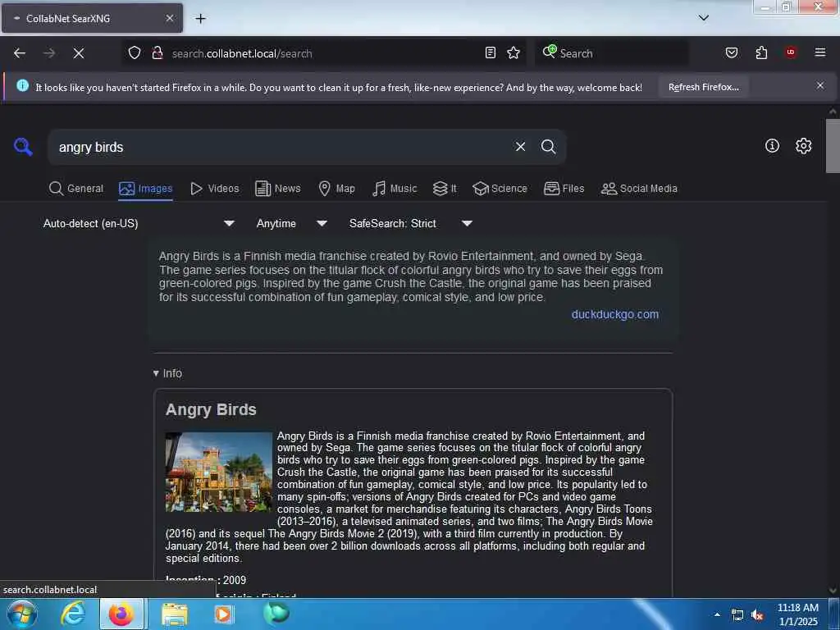The image size is (840, 630).
Task: Go back one page in Firefox
Action: coord(20,53)
